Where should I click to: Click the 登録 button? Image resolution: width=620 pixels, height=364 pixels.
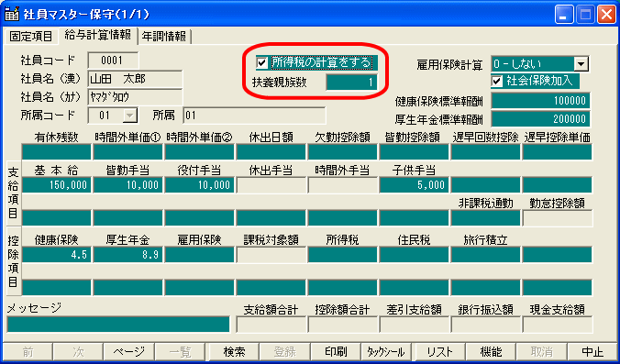click(284, 351)
